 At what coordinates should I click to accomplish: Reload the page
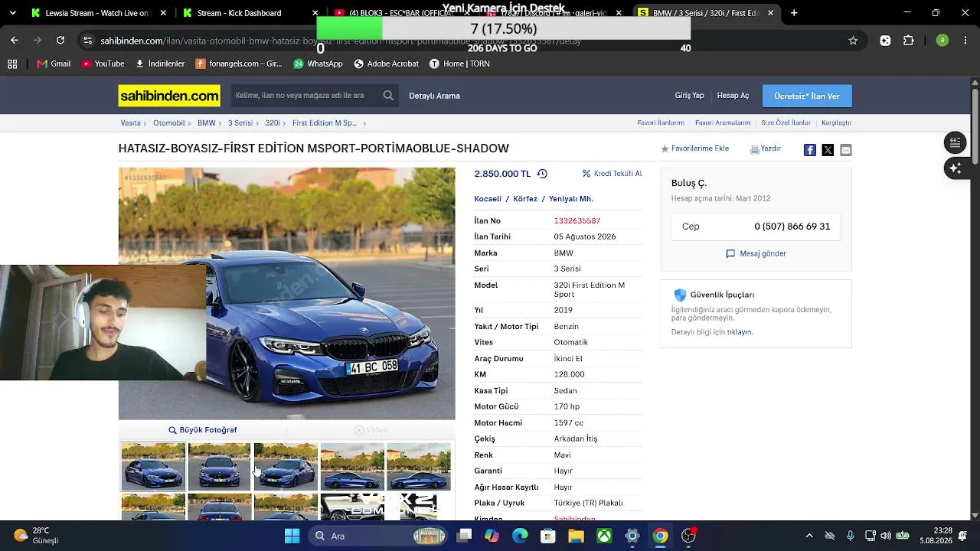(60, 40)
